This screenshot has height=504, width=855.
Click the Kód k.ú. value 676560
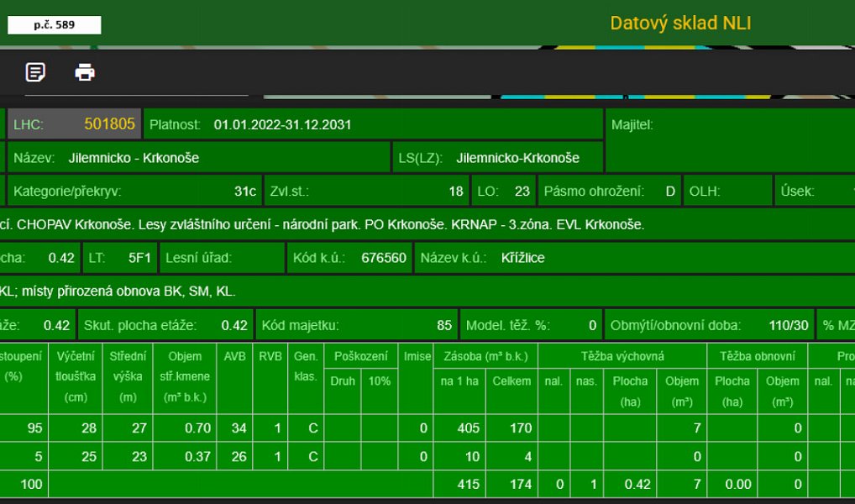click(384, 258)
